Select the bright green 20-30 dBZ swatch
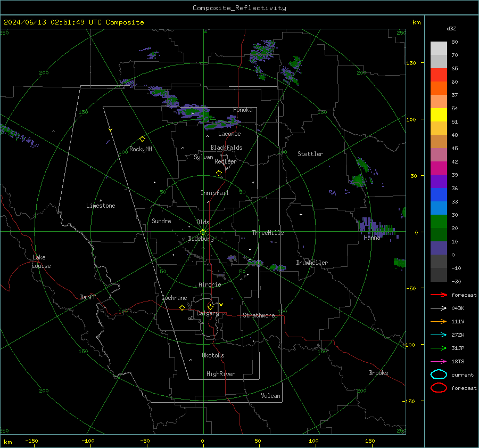The image size is (479, 448). (x=439, y=222)
